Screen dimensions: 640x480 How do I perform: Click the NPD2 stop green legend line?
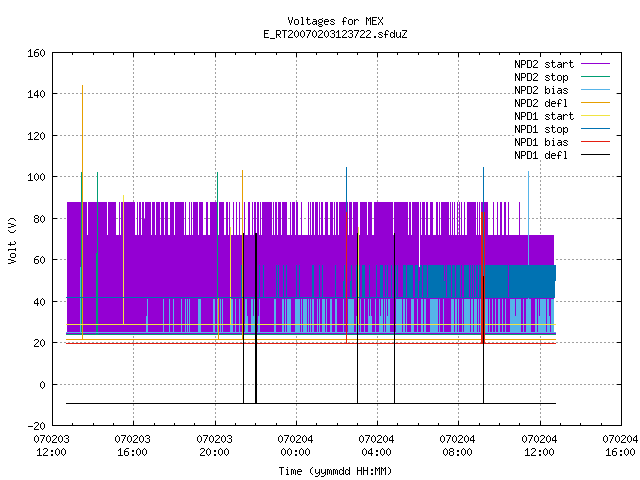click(595, 77)
